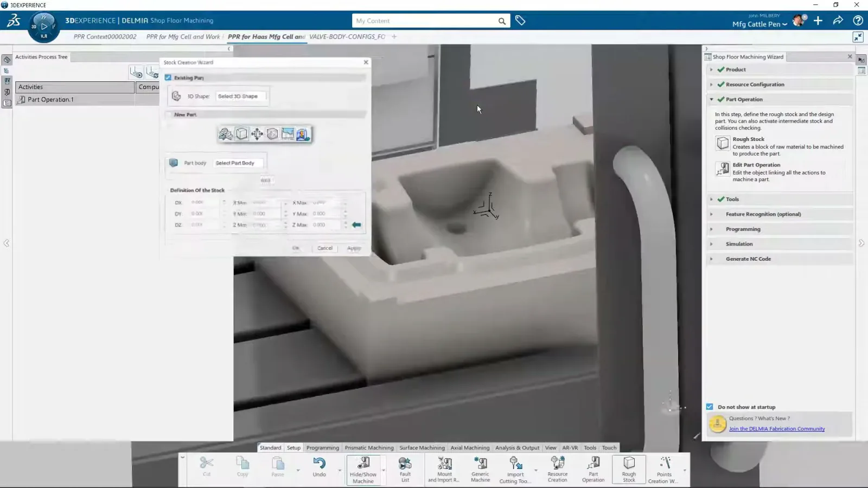
Task: Enable the New Part checkbox
Action: tap(168, 114)
